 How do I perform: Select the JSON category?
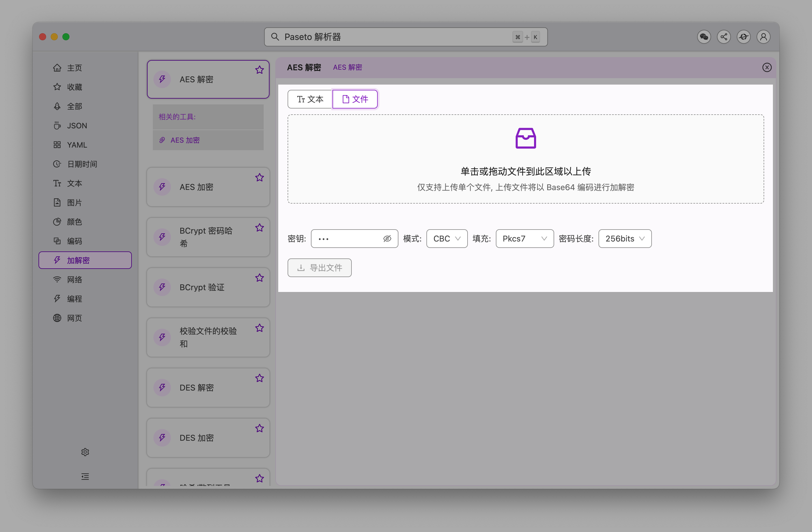click(x=85, y=126)
